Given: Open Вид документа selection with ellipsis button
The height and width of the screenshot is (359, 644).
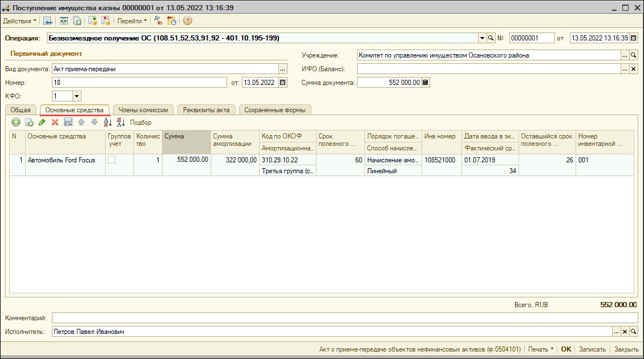Looking at the screenshot, I should point(282,70).
